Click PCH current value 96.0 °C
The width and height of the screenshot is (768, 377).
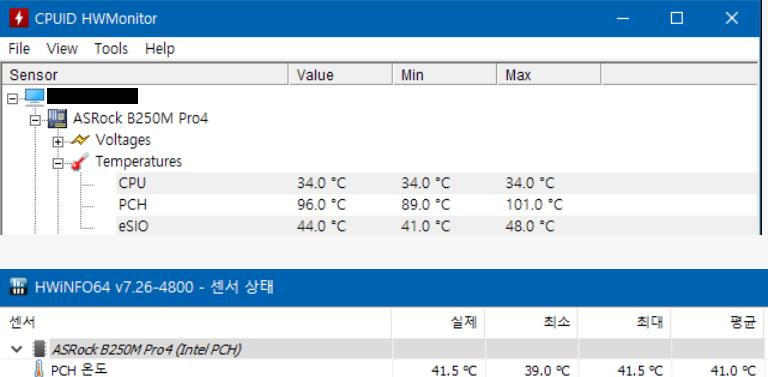[x=321, y=205]
